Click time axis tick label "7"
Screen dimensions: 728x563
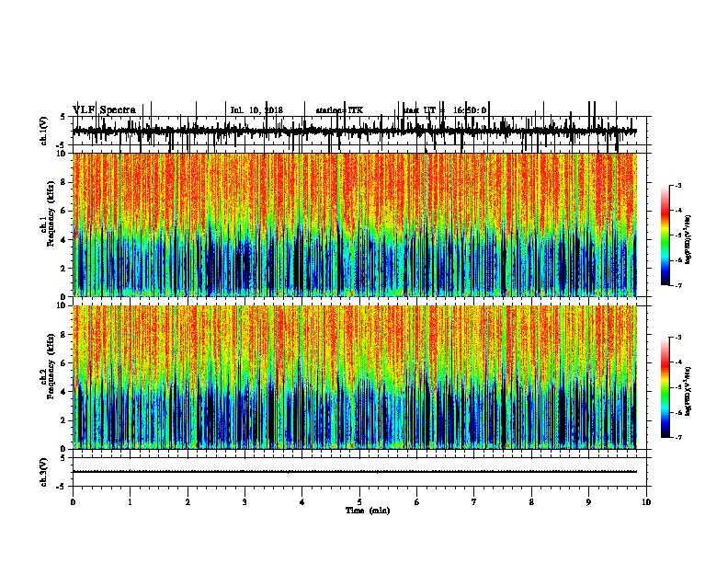point(474,502)
